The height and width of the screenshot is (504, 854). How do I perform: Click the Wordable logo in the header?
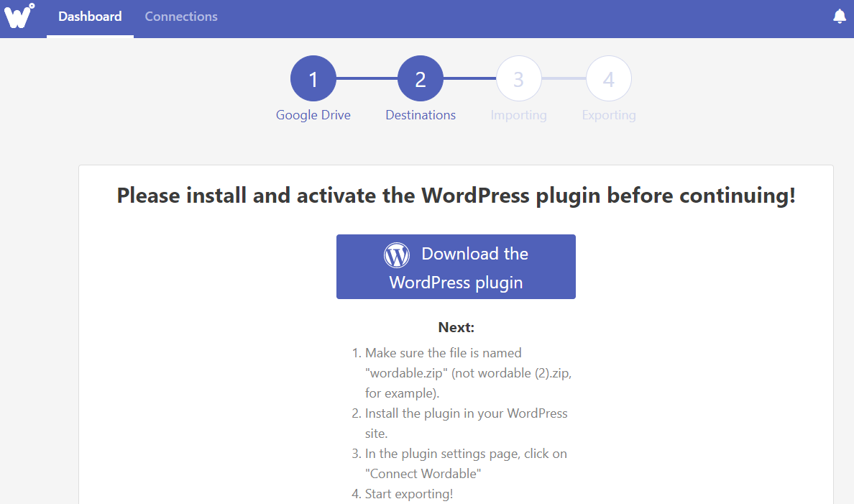19,16
